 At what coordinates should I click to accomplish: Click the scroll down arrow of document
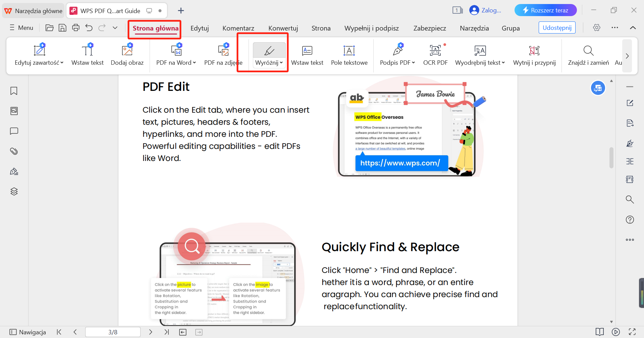[x=611, y=322]
